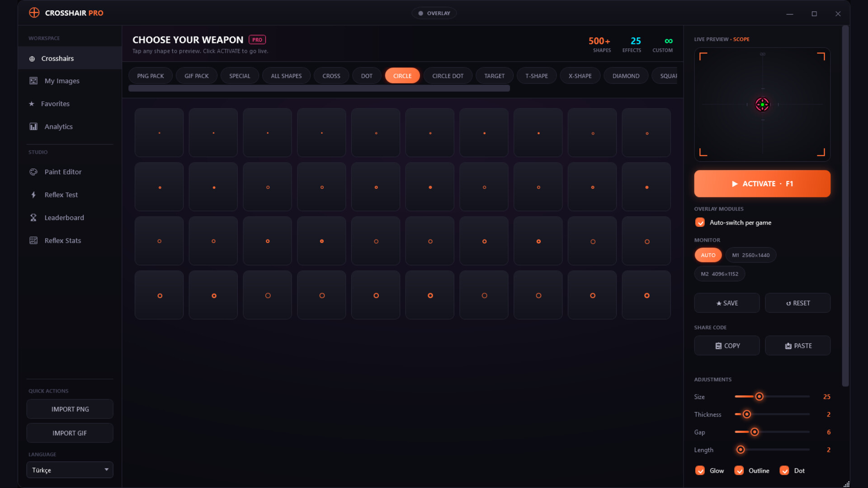This screenshot has width=868, height=488.
Task: Click the IMPORT PNG button
Action: [x=70, y=409]
